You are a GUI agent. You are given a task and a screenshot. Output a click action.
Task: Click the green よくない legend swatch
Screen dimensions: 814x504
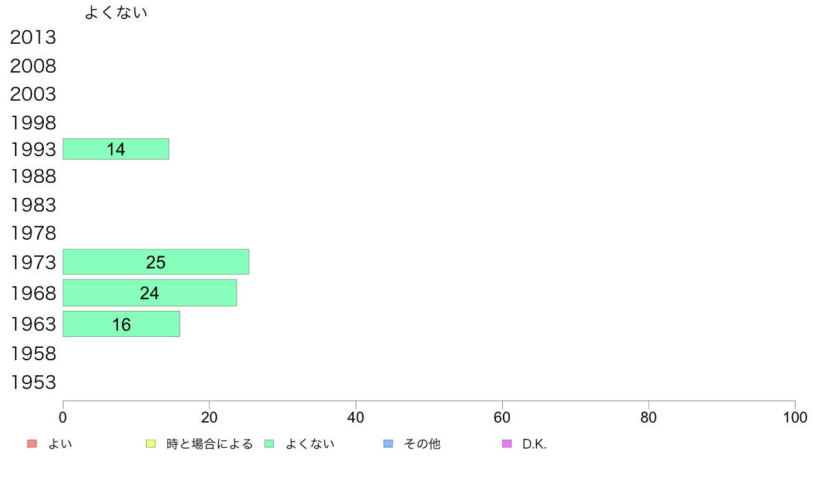click(x=269, y=444)
